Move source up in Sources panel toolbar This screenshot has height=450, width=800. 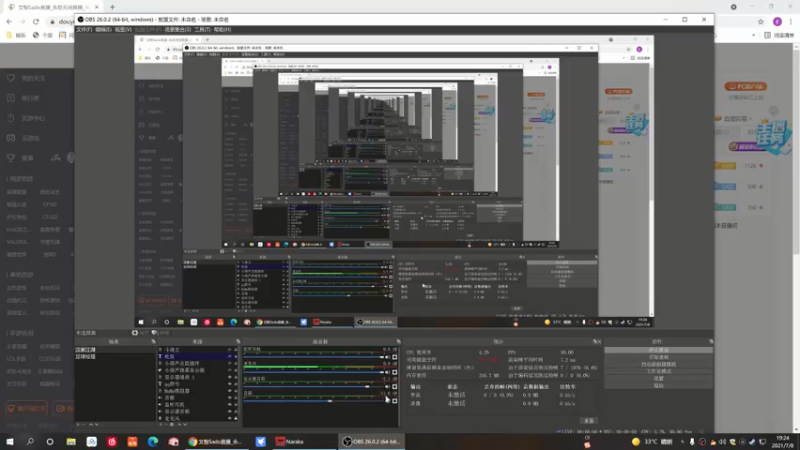point(179,424)
